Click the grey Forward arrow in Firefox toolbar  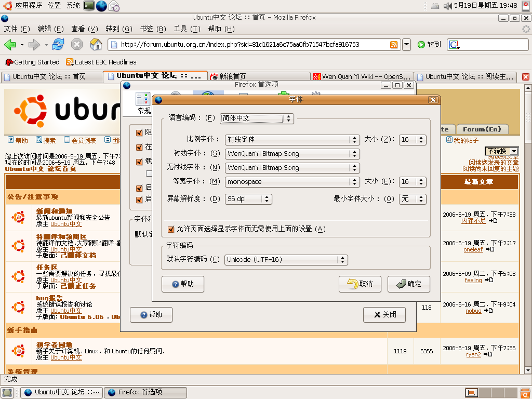click(34, 45)
